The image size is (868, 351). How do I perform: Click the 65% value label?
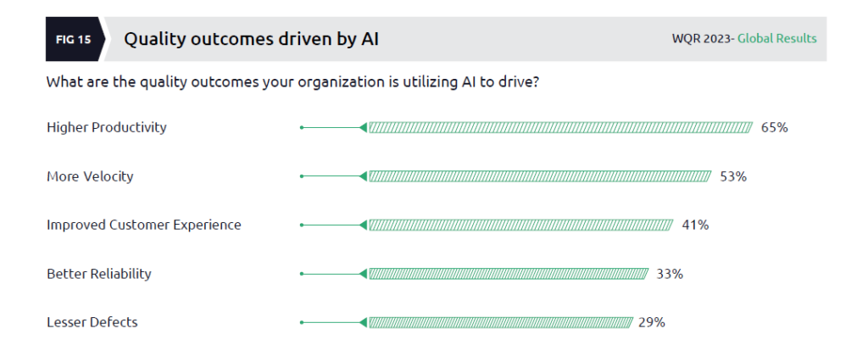(x=775, y=128)
